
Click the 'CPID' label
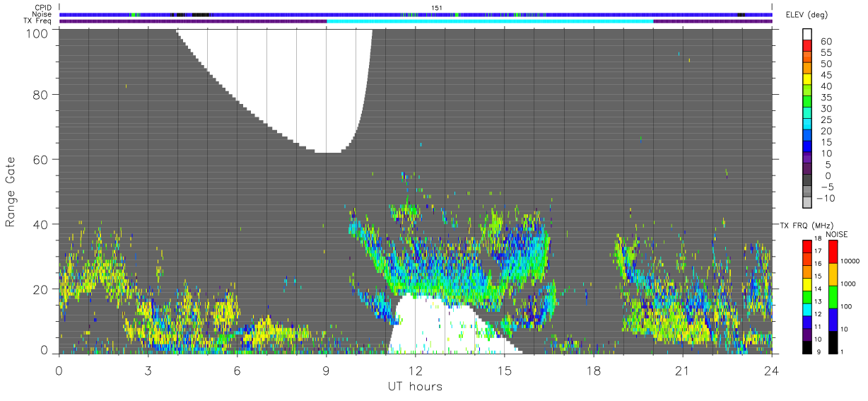click(44, 8)
